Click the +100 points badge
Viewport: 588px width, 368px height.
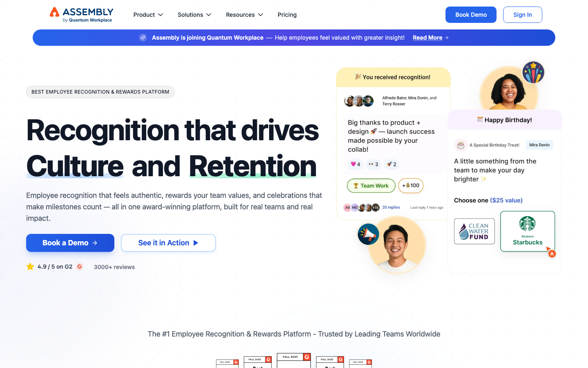(x=411, y=186)
